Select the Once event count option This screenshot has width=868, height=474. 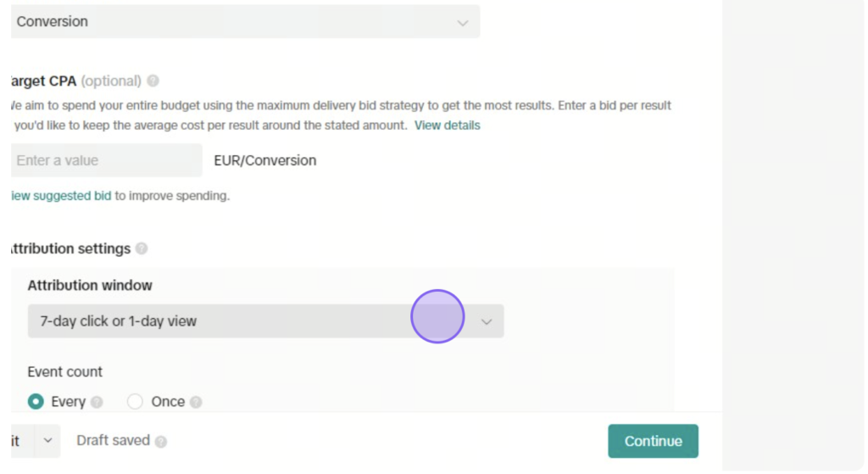(135, 401)
